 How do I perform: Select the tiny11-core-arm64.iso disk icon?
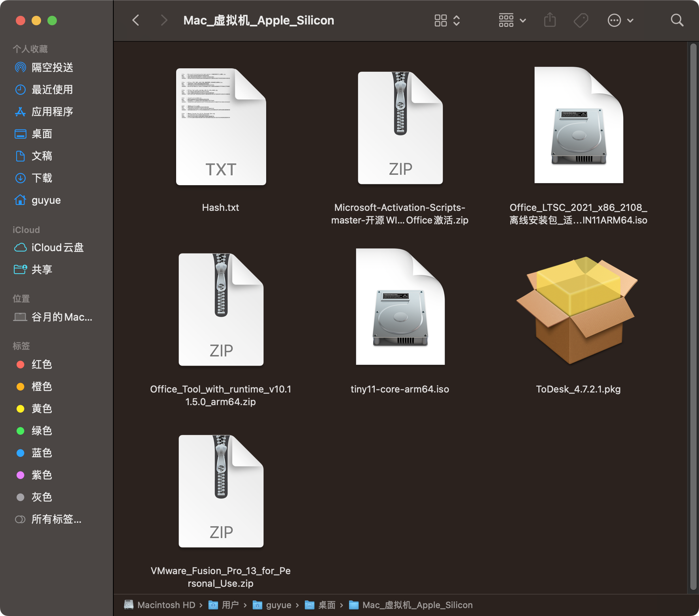tap(400, 306)
